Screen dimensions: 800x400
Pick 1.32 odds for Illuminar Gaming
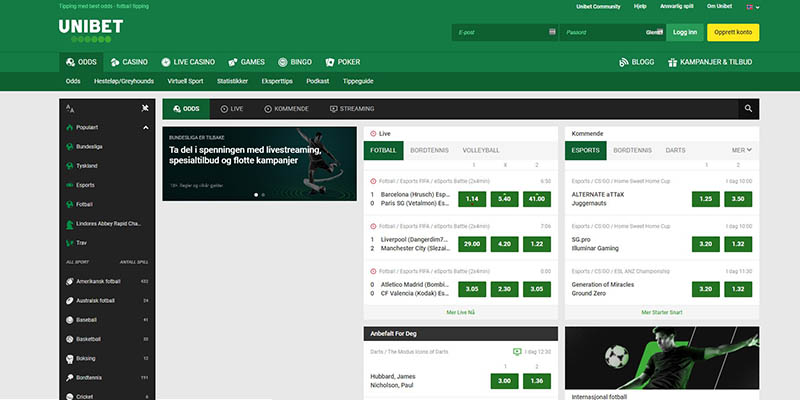click(x=738, y=244)
